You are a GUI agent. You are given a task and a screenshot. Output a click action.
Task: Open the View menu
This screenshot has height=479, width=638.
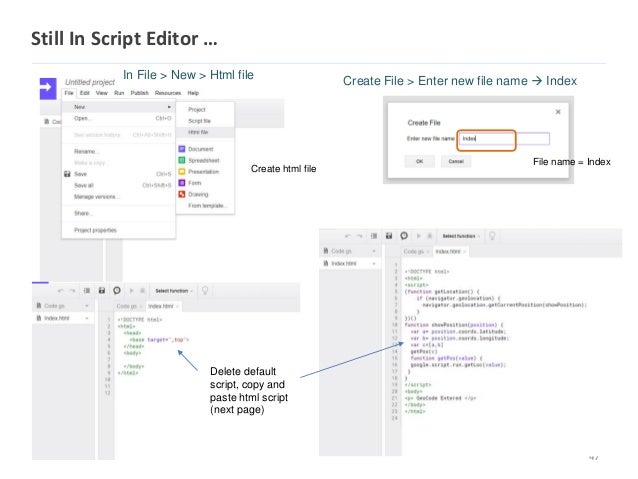pos(102,93)
